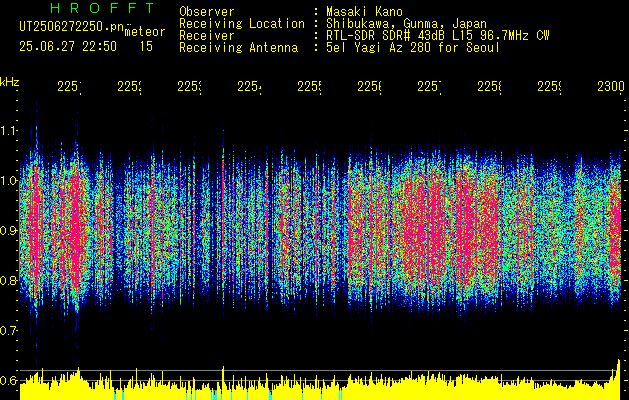Click the 1.1 frequency axis label

[x=9, y=130]
